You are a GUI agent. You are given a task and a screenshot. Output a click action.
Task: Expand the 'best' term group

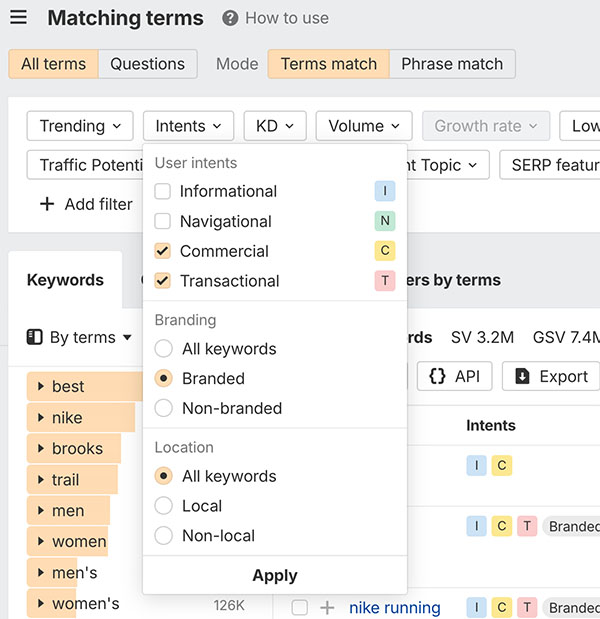click(x=40, y=386)
